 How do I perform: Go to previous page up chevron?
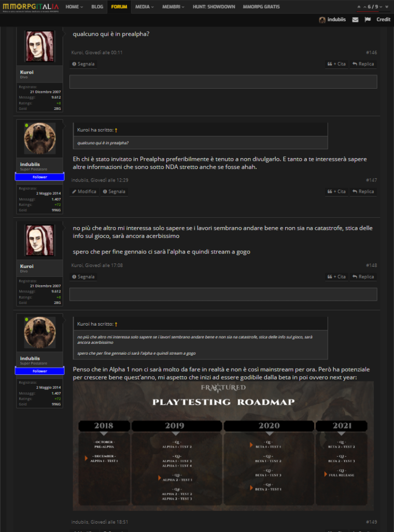(365, 7)
